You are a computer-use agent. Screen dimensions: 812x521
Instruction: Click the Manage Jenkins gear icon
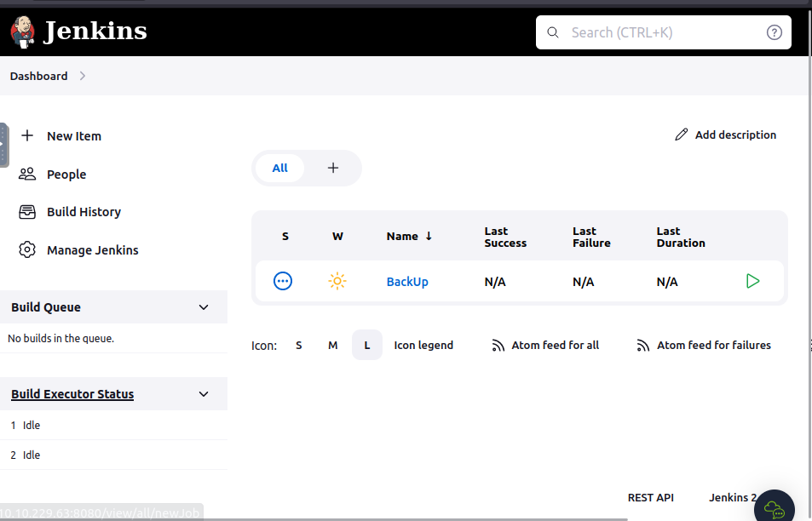[27, 250]
